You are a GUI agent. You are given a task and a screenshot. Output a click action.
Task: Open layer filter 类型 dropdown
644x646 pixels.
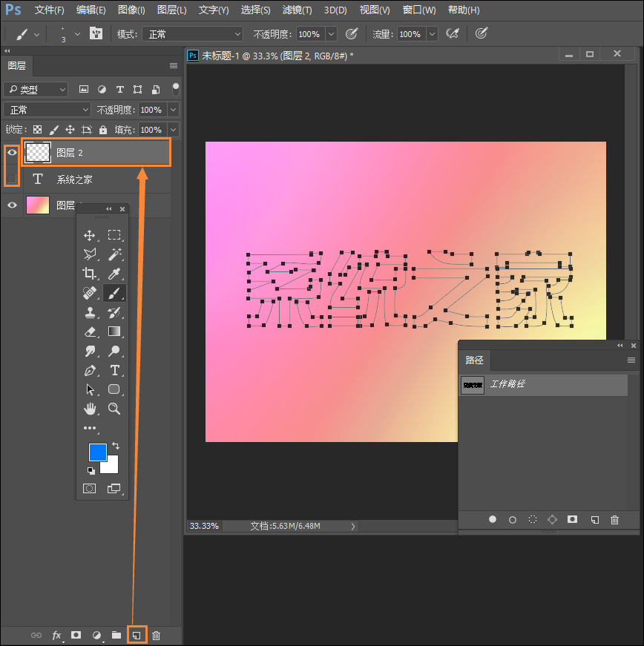(x=36, y=89)
